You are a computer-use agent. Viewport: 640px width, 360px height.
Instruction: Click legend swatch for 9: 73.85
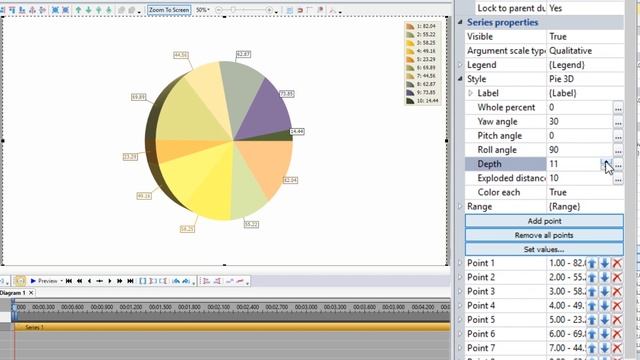click(410, 93)
